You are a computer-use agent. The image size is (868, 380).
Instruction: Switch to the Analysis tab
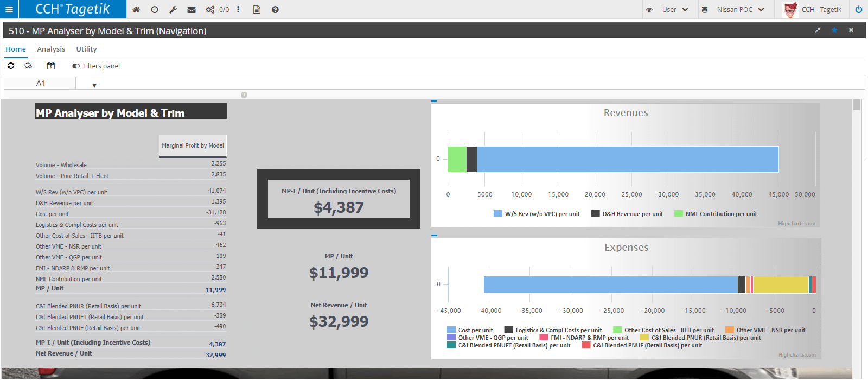click(x=51, y=49)
